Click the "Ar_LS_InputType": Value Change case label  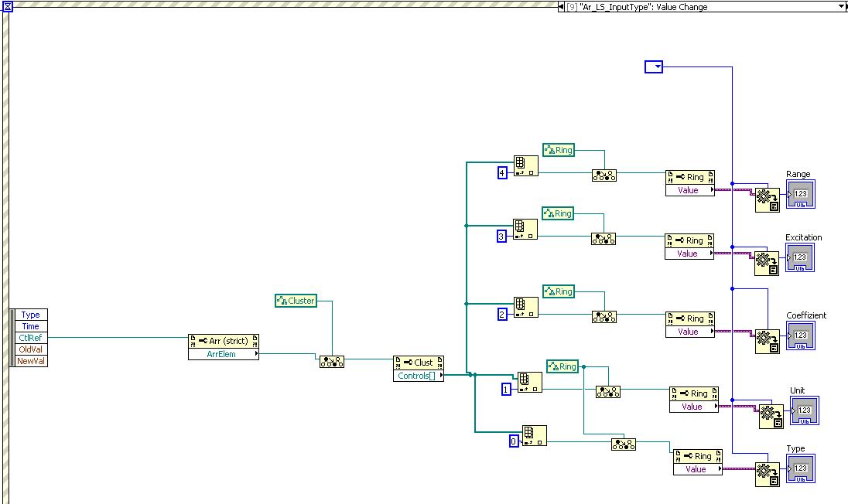(644, 7)
